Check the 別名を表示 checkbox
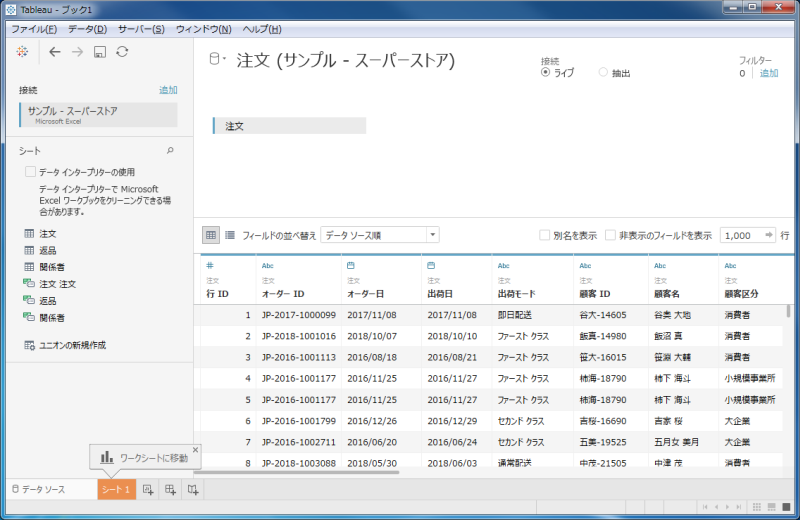The width and height of the screenshot is (800, 520). 544,235
